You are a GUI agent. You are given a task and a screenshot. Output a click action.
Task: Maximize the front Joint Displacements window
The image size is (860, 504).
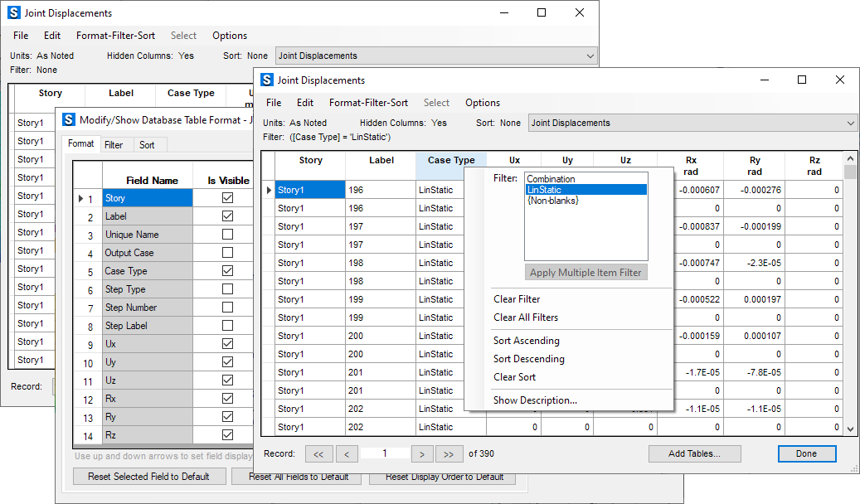click(801, 80)
